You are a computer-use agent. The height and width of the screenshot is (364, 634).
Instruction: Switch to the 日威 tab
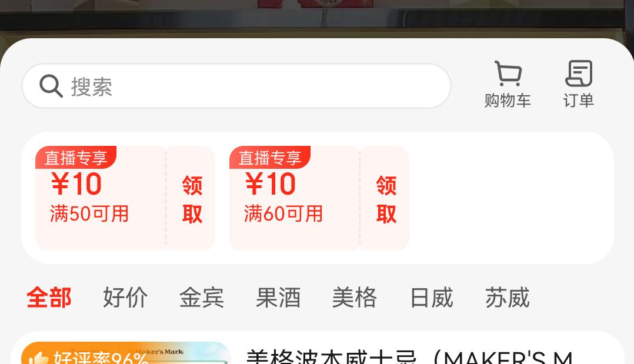point(431,298)
